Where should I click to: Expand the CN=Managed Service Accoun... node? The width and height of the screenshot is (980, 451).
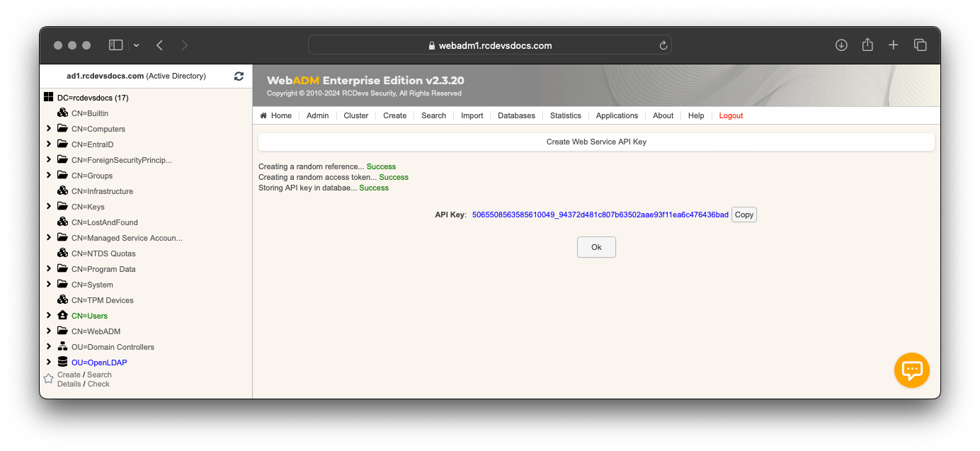(x=49, y=238)
